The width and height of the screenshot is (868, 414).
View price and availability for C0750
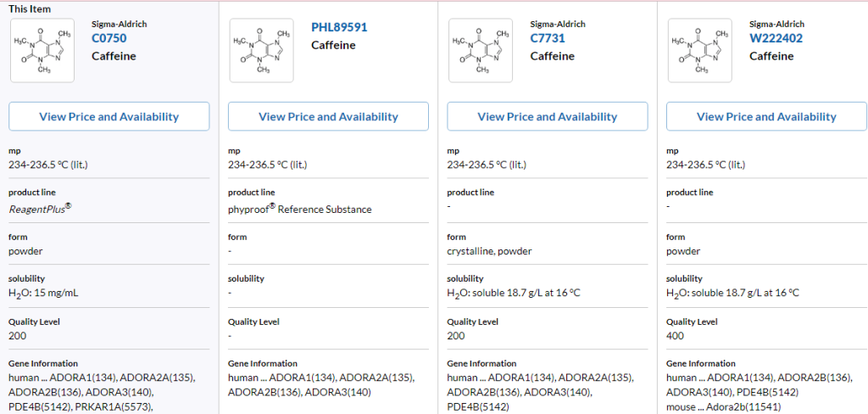108,116
